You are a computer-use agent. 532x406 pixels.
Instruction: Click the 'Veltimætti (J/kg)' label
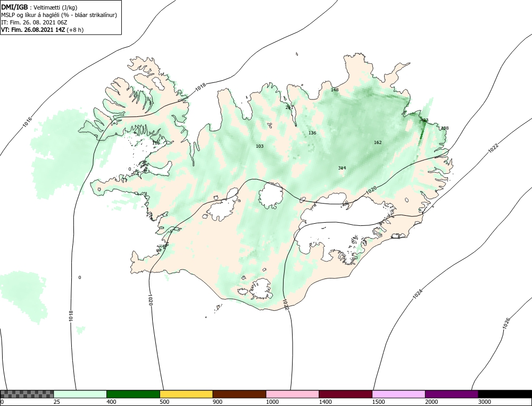click(55, 8)
